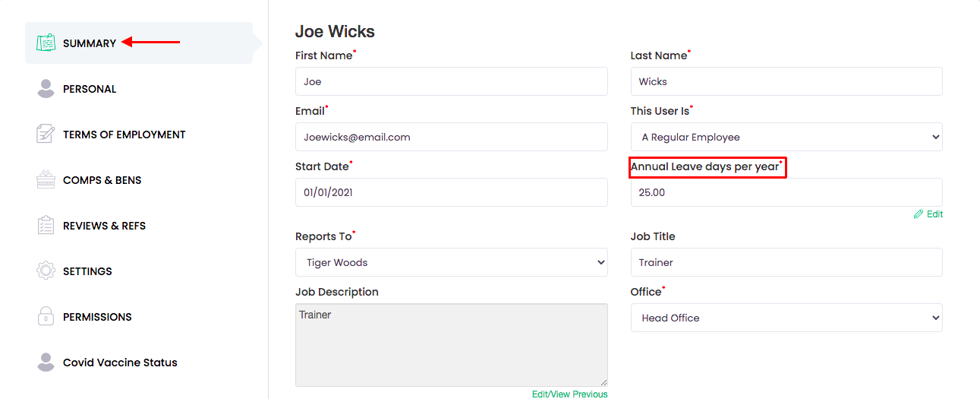The width and height of the screenshot is (980, 399).
Task: Click the Reviews & Refs checklist icon
Action: click(46, 226)
